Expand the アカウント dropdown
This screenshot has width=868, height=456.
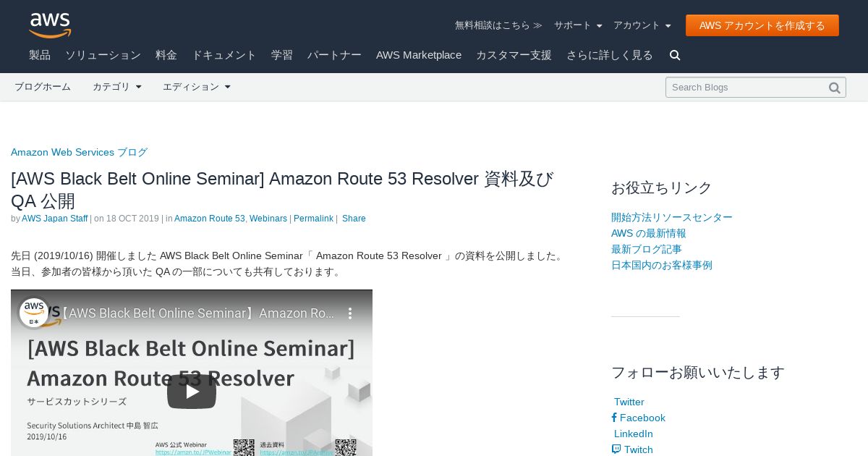[x=642, y=25]
